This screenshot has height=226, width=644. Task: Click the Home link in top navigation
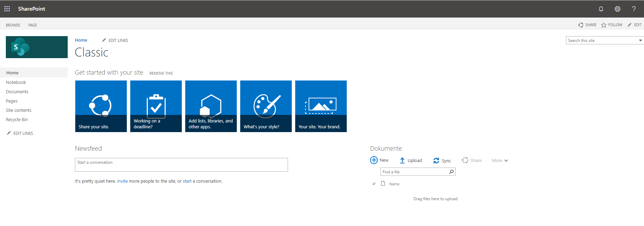click(x=81, y=40)
